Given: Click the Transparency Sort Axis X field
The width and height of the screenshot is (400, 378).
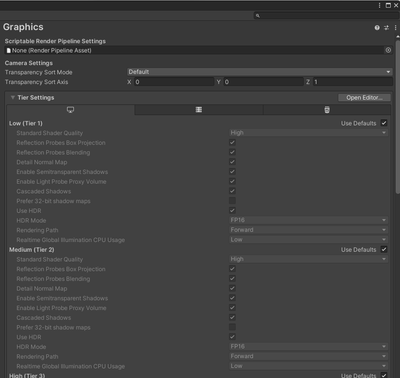Looking at the screenshot, I should [x=174, y=82].
